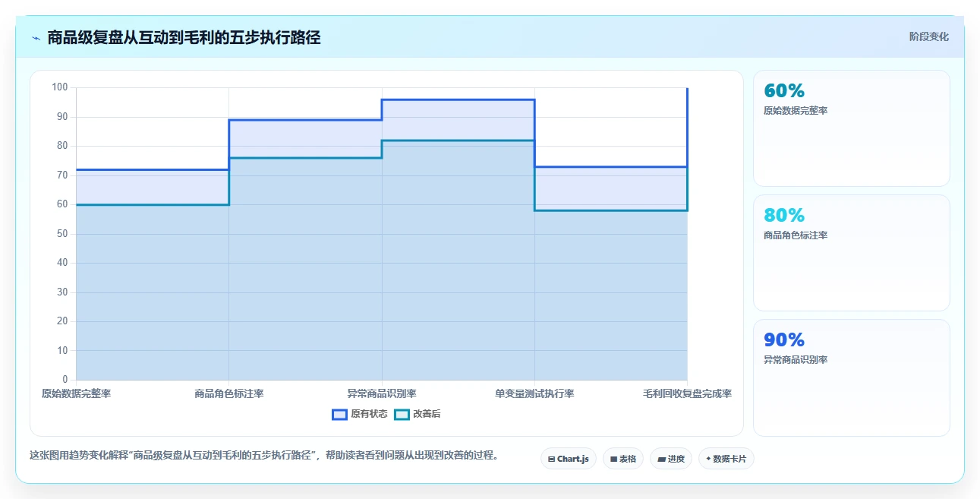Select the 阶段变化 label in the header
The width and height of the screenshot is (980, 499).
pyautogui.click(x=929, y=36)
